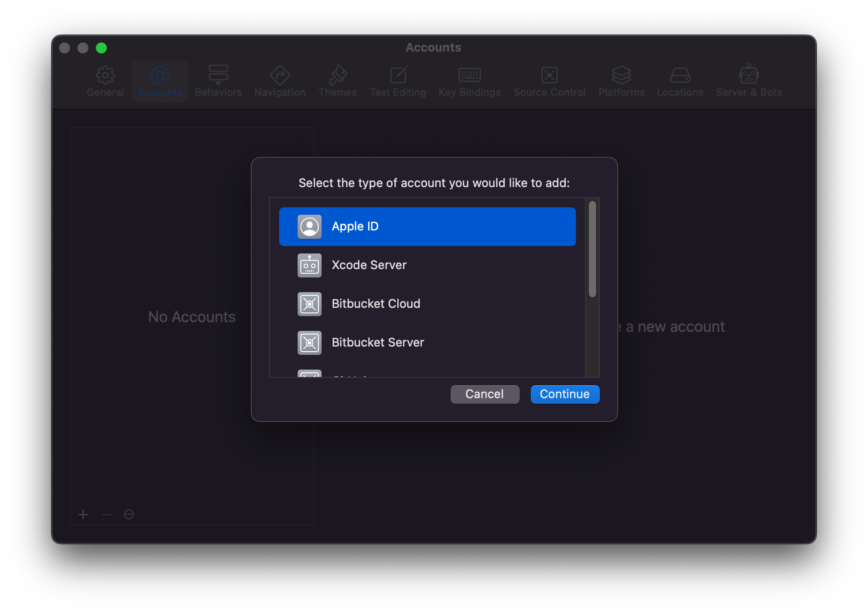Viewport: 868px width, 612px height.
Task: Click the account type list scrollbar
Action: click(592, 249)
